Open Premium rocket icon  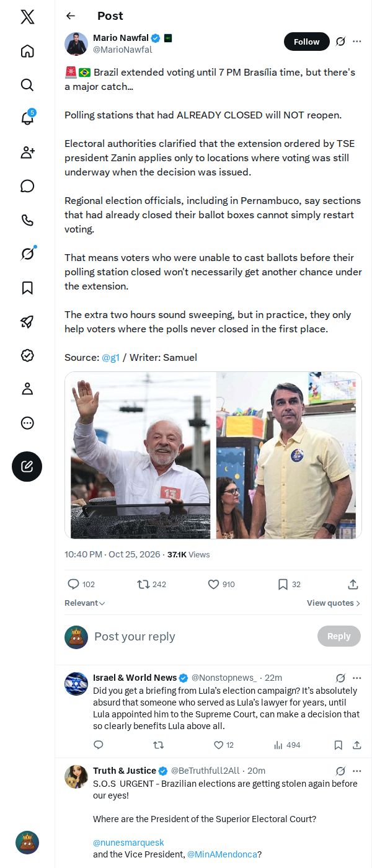(x=27, y=321)
